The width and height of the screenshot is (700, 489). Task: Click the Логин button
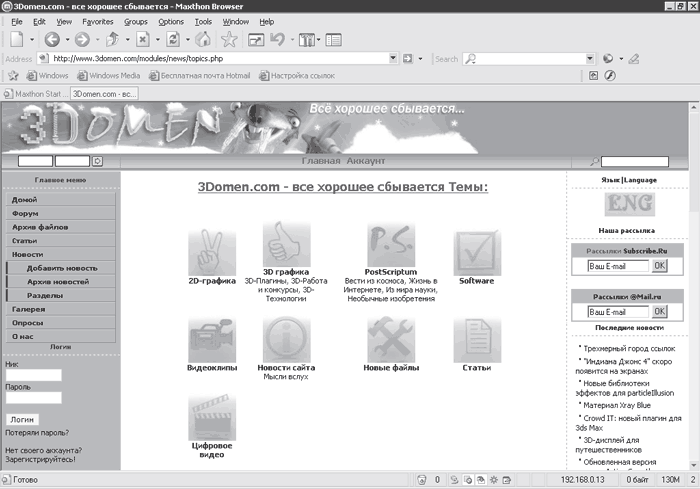coord(22,419)
